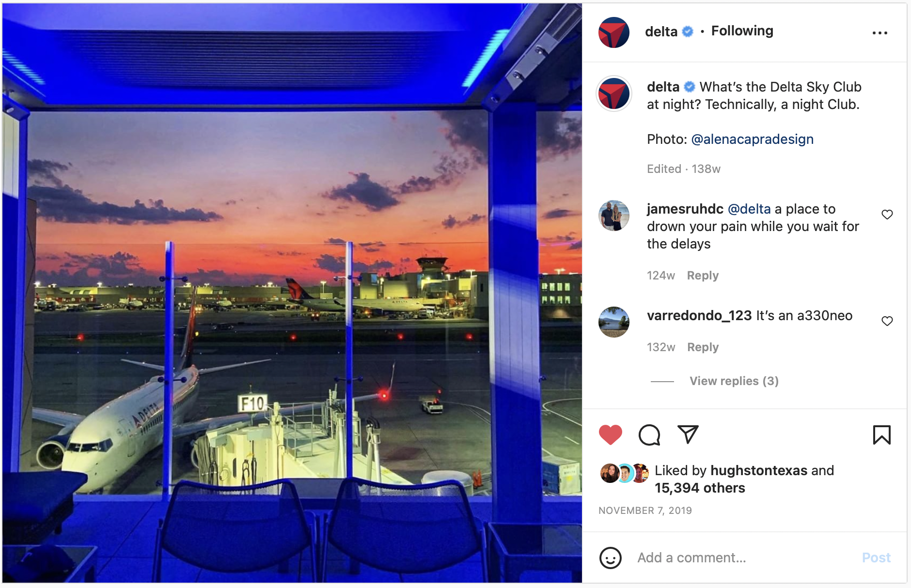
Task: Unlike the post with the red heart
Action: pos(610,434)
